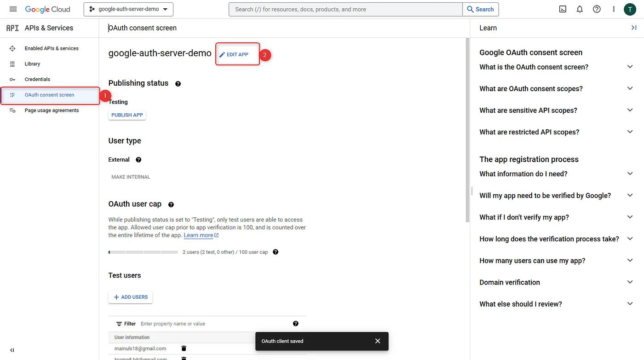Click the Enabled APIs & services icon
The width and height of the screenshot is (644, 360).
[x=12, y=48]
